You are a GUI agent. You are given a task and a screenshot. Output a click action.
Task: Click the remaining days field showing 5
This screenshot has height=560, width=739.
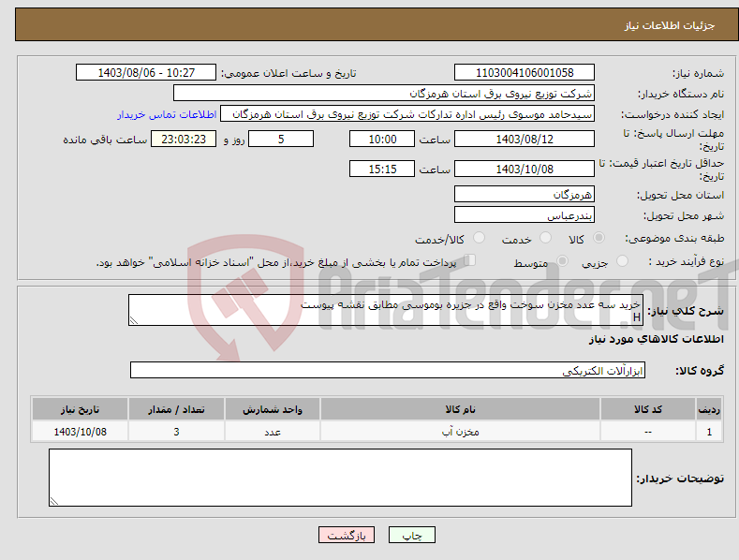pos(281,139)
